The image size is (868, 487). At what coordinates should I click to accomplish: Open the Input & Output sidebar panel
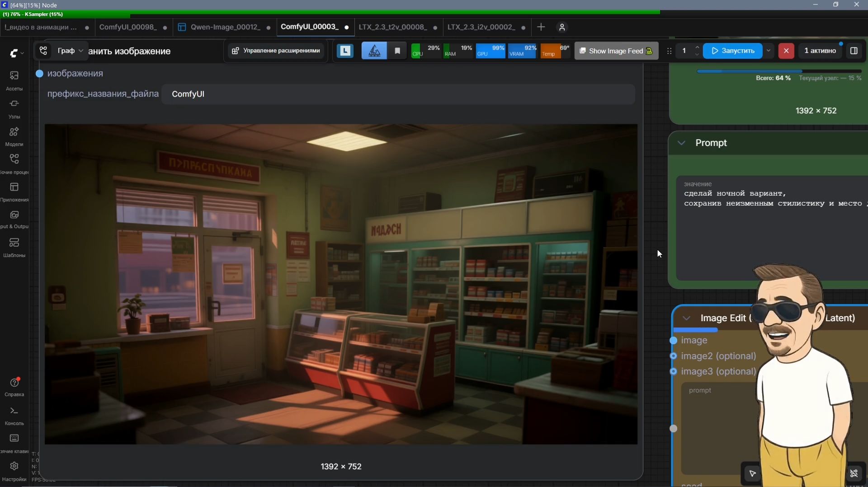(x=14, y=220)
